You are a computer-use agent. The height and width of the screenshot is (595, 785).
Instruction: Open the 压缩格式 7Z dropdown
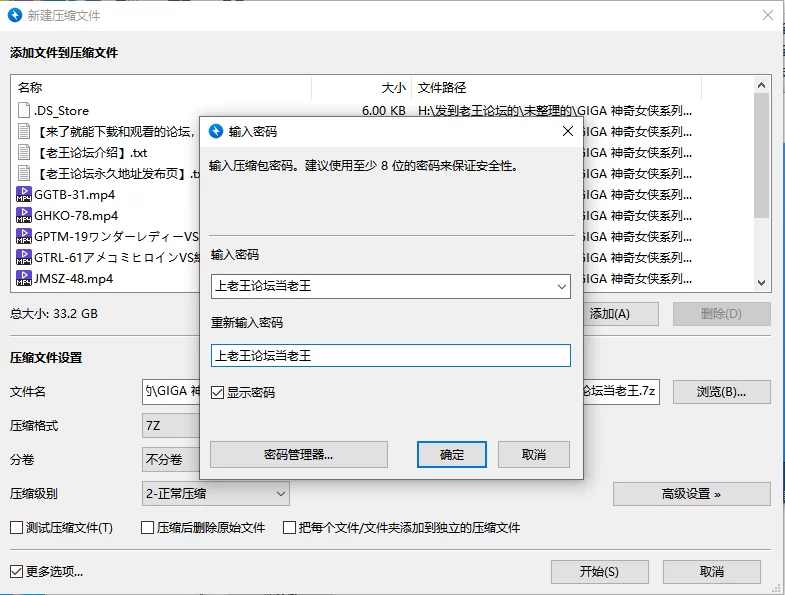[x=171, y=426]
